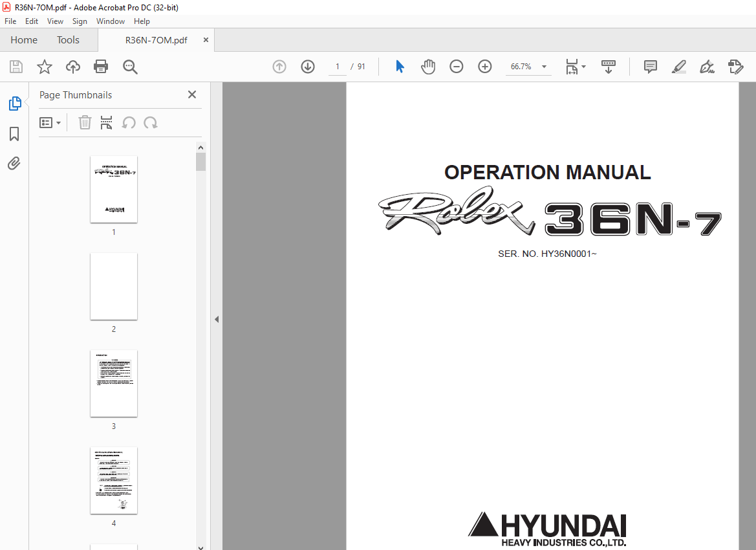Zoom out with minus button
The width and height of the screenshot is (756, 550).
click(456, 67)
